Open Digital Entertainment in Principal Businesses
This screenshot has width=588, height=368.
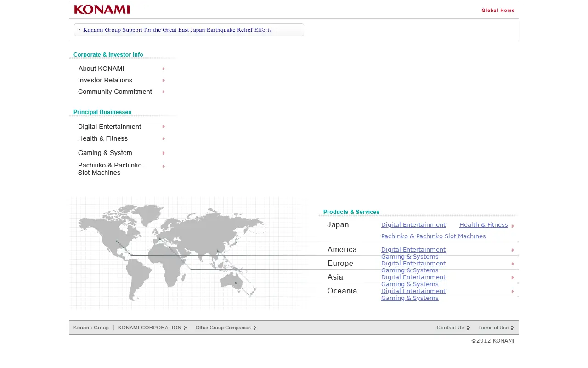[x=109, y=126]
